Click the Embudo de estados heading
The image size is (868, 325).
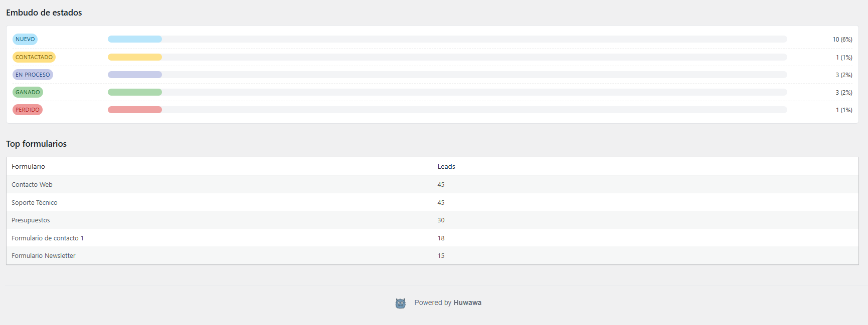(x=44, y=13)
